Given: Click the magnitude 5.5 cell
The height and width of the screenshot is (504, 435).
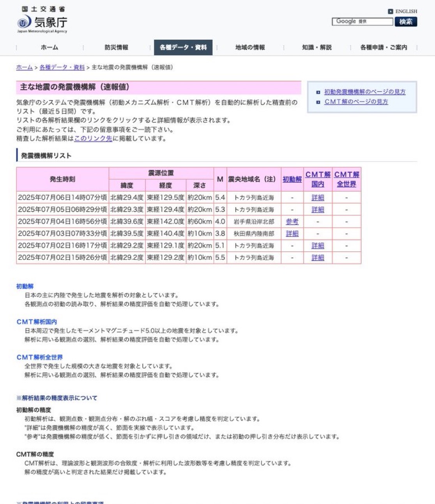Looking at the screenshot, I should [x=220, y=258].
